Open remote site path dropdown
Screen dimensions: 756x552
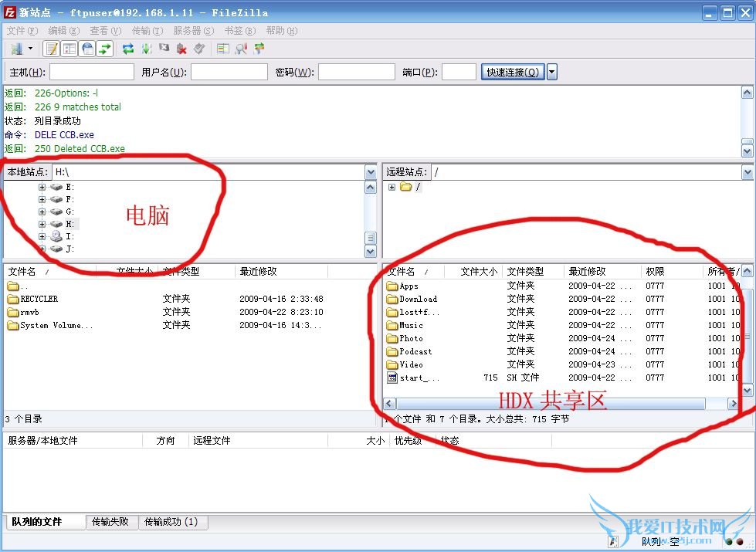click(x=748, y=172)
